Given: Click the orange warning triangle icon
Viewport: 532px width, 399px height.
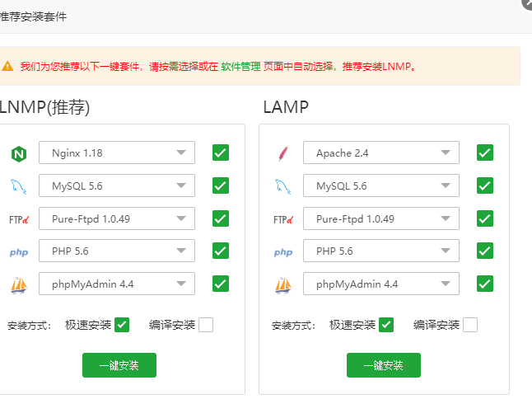Looking at the screenshot, I should pyautogui.click(x=7, y=66).
